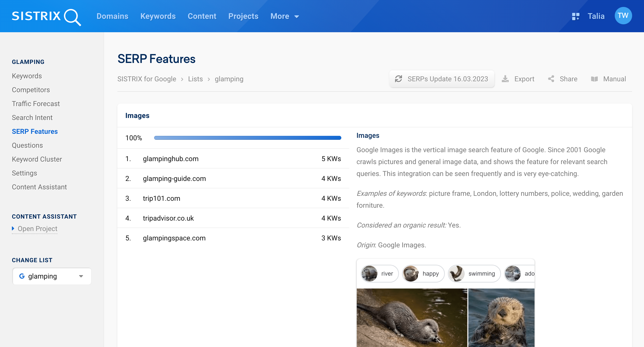Click the Keywords sidebar item
Image resolution: width=644 pixels, height=347 pixels.
pyautogui.click(x=27, y=76)
